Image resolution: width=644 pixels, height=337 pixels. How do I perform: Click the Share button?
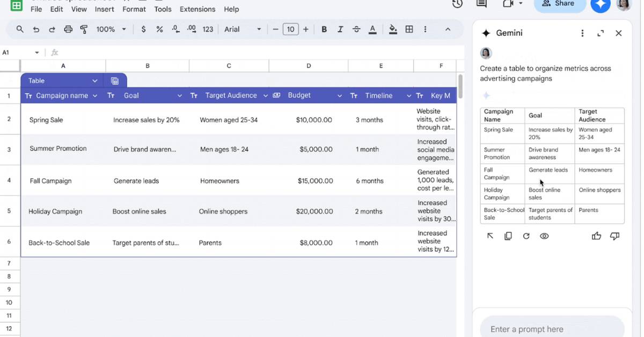[x=558, y=4]
